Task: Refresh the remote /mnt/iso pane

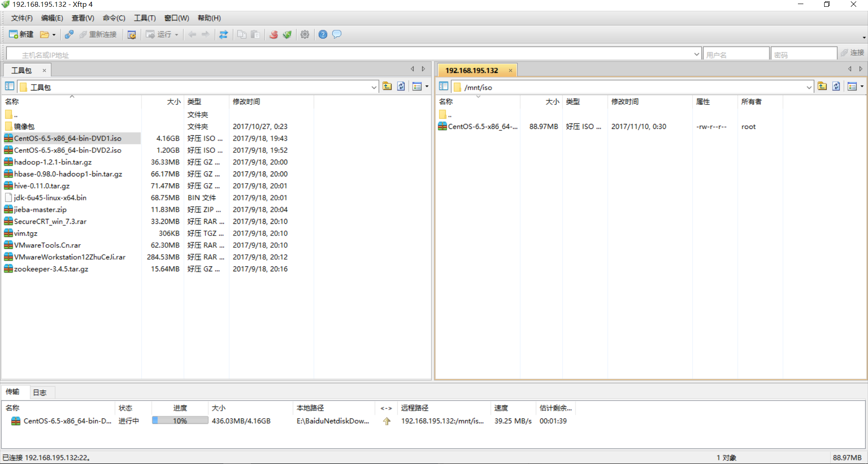Action: [836, 86]
